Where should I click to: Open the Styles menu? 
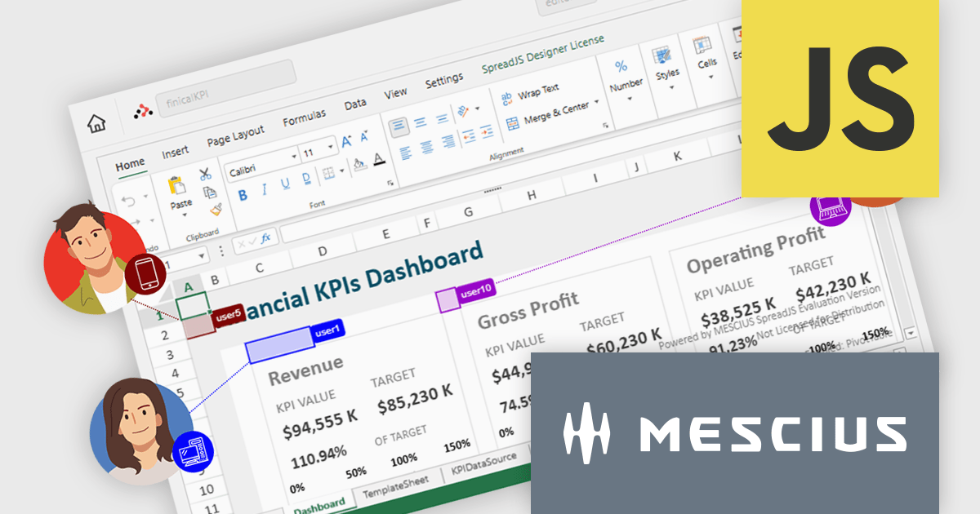coord(666,69)
